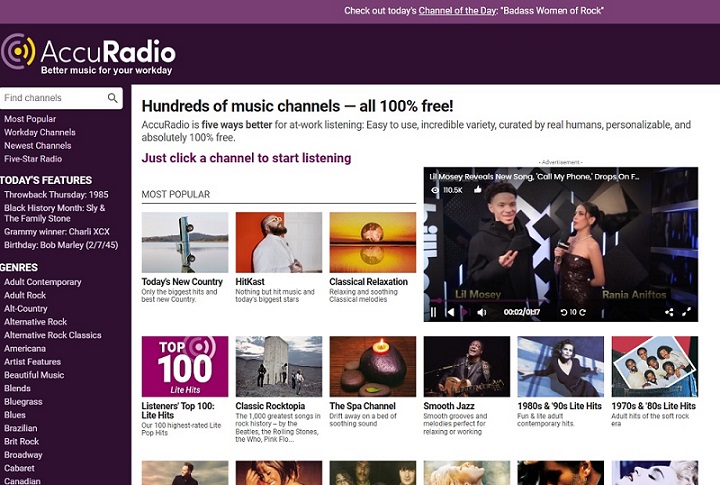The image size is (720, 485).
Task: Click the AccuRadio logo
Action: pos(88,54)
